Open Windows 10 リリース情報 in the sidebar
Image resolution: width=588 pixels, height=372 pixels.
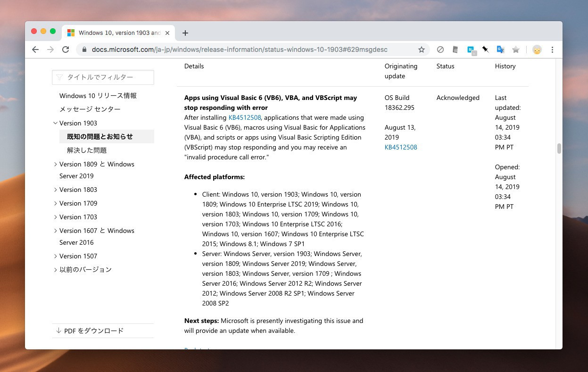98,96
